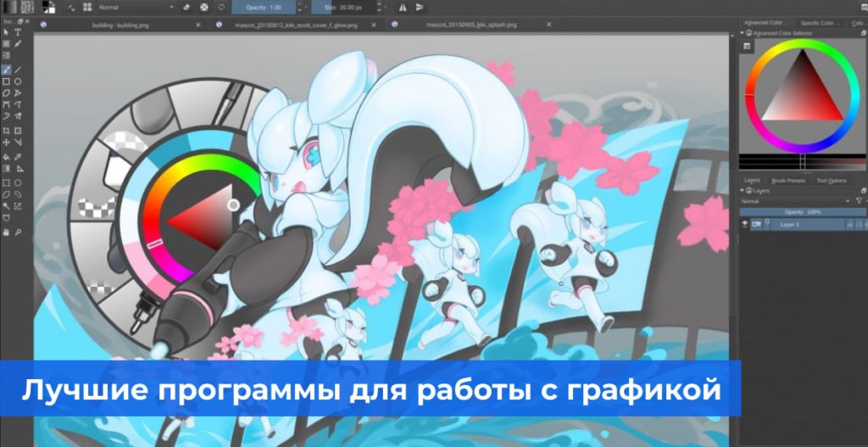Float the Toolbox docker
Screen dimensions: 868x447
(x=20, y=21)
